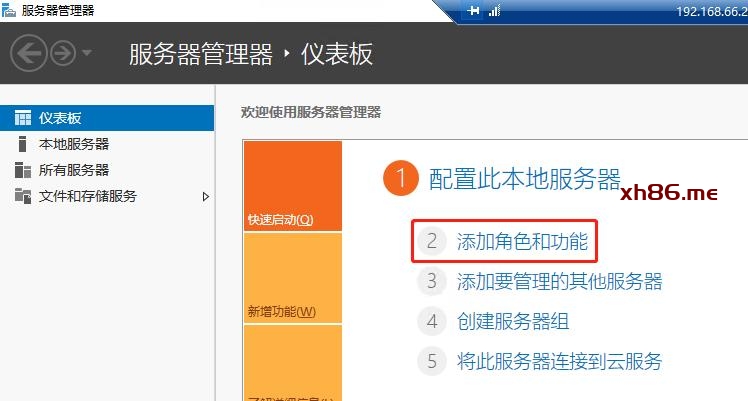Click the 服务器管理器 breadcrumb in the header
Image resolution: width=748 pixels, height=401 pixels.
(200, 54)
